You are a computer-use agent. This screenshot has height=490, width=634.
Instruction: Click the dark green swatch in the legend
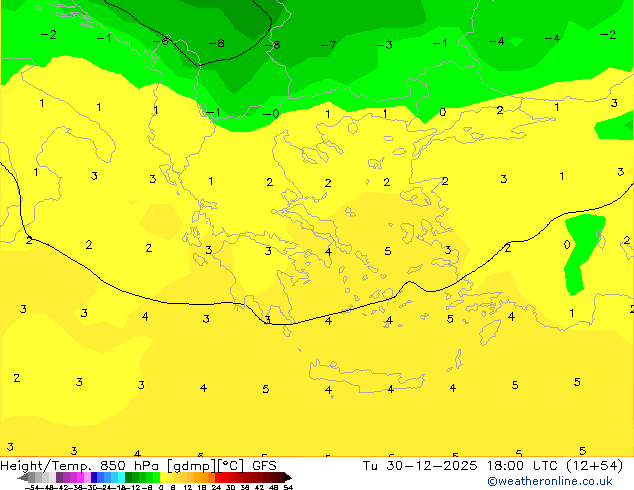click(x=129, y=477)
